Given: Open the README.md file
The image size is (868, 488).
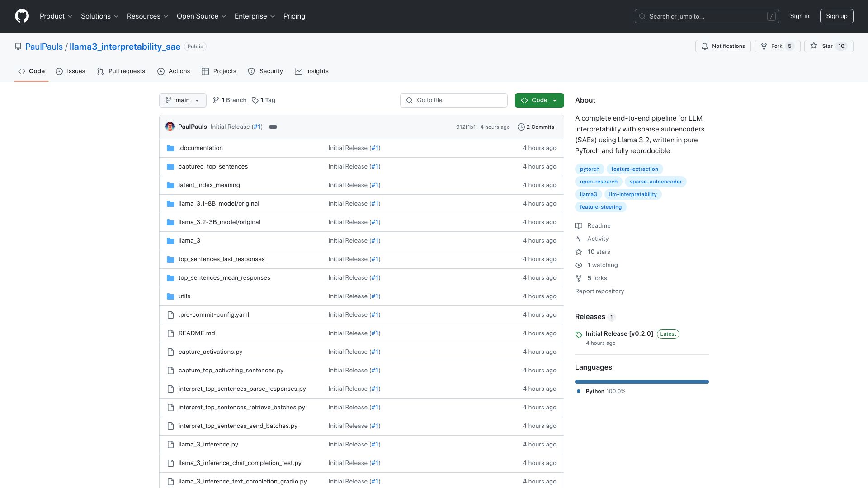Looking at the screenshot, I should [x=197, y=333].
